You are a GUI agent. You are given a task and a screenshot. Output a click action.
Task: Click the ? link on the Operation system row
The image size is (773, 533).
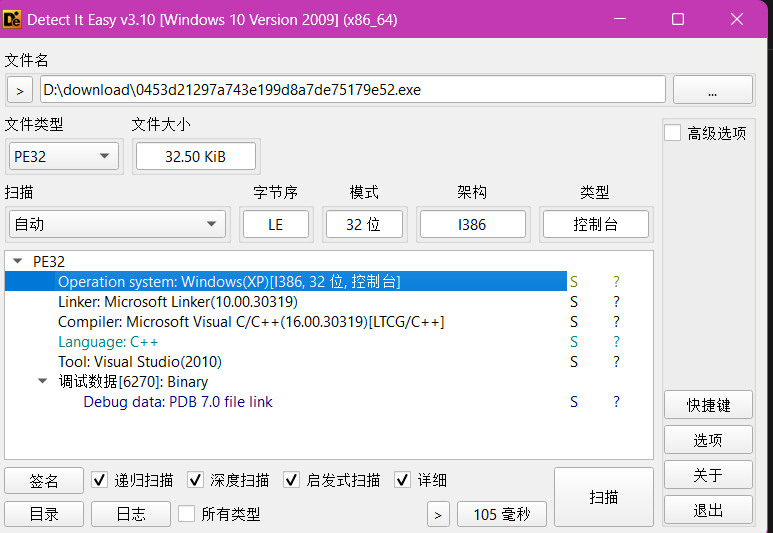616,282
